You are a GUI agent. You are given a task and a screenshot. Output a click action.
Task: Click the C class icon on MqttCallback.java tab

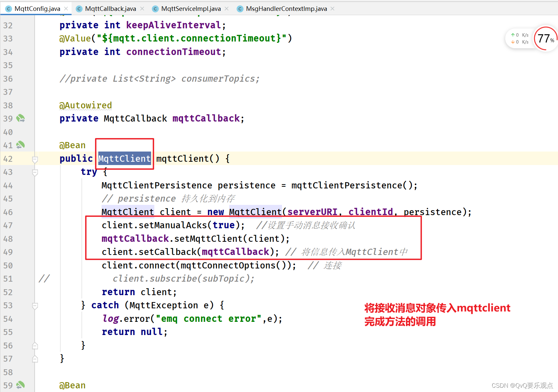(x=79, y=9)
